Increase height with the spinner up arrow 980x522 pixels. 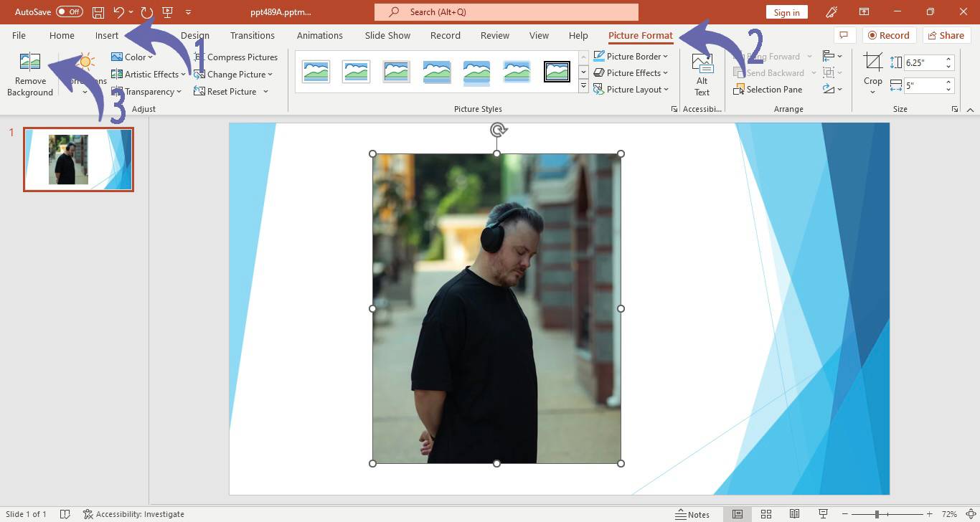point(949,59)
